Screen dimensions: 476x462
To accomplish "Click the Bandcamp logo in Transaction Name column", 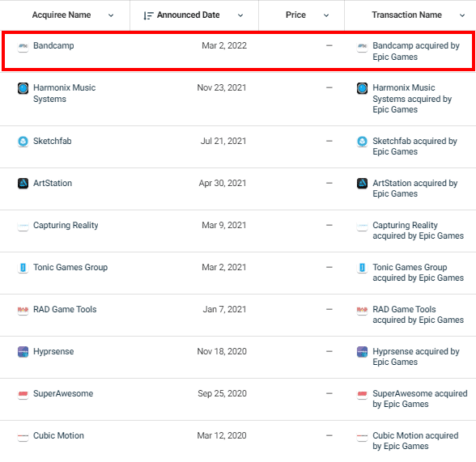I will click(x=362, y=46).
